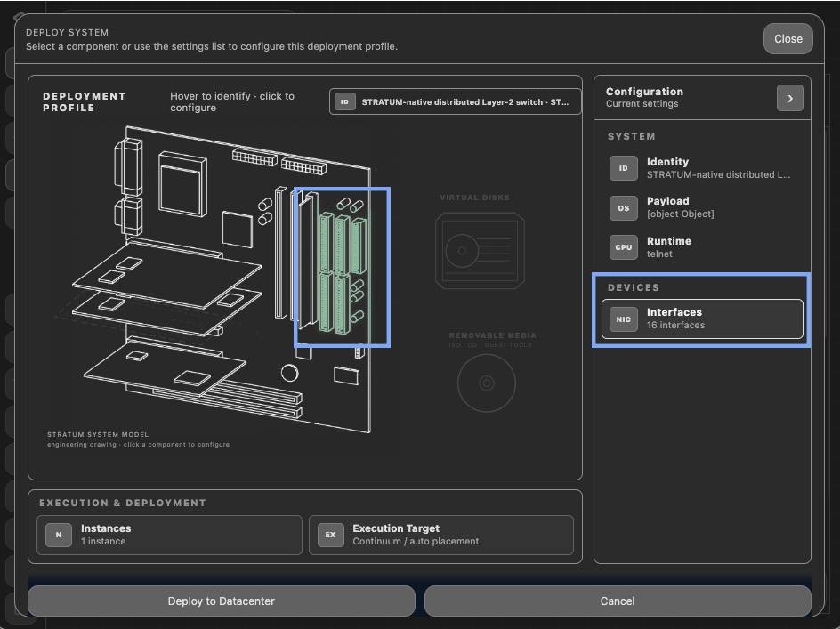Select the rear port connectors on the board edge
840x629 pixels.
click(x=128, y=185)
